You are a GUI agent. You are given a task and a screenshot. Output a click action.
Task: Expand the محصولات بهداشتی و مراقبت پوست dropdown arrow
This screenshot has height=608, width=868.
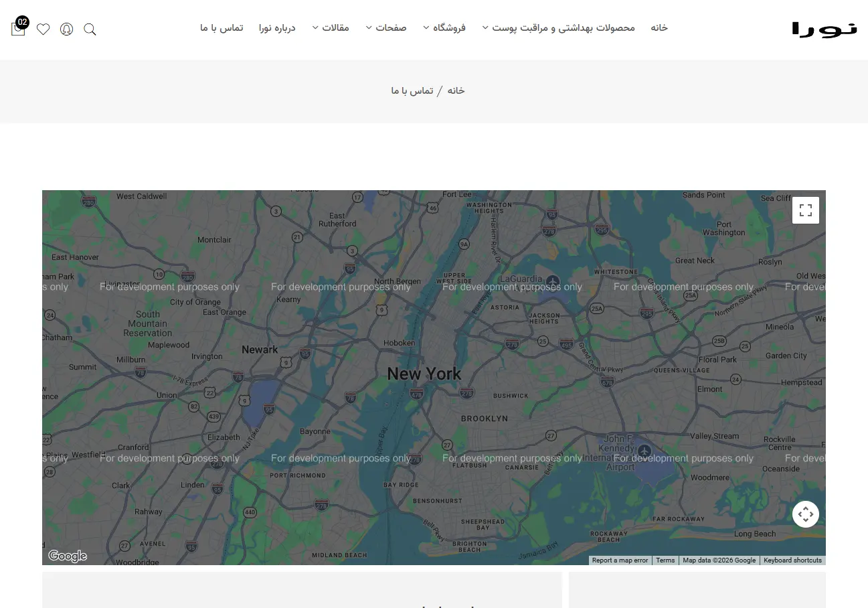(x=485, y=27)
